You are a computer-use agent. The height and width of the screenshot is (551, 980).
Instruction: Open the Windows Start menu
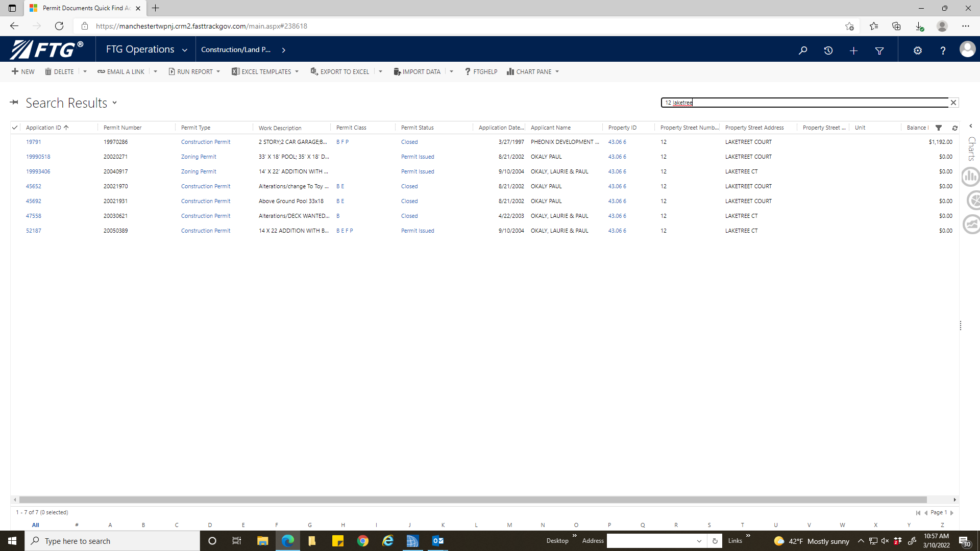click(x=12, y=541)
